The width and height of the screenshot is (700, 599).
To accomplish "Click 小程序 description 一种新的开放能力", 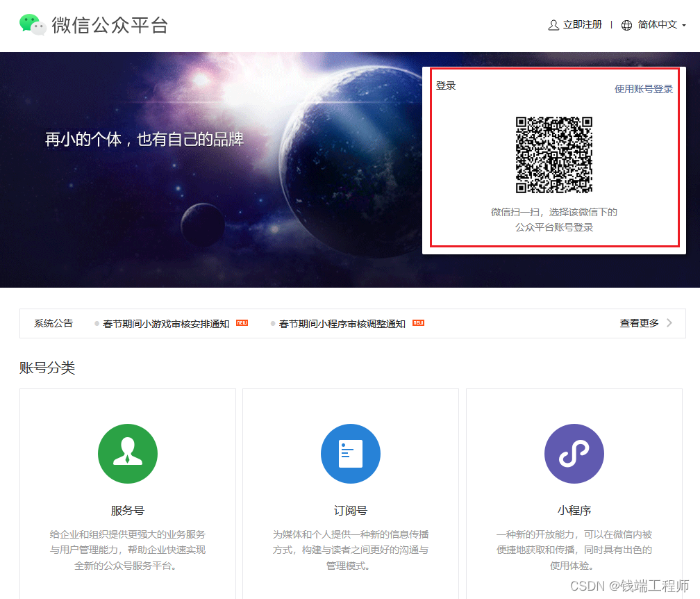I will [574, 550].
